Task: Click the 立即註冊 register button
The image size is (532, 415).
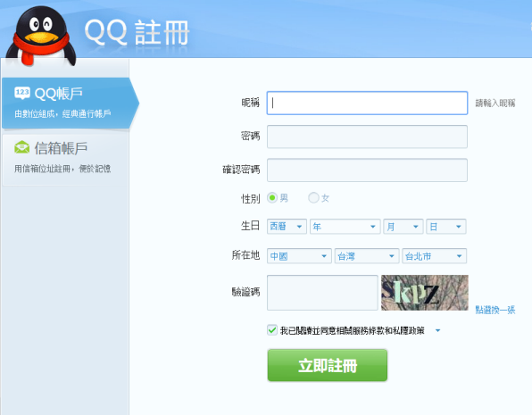Action: (327, 365)
